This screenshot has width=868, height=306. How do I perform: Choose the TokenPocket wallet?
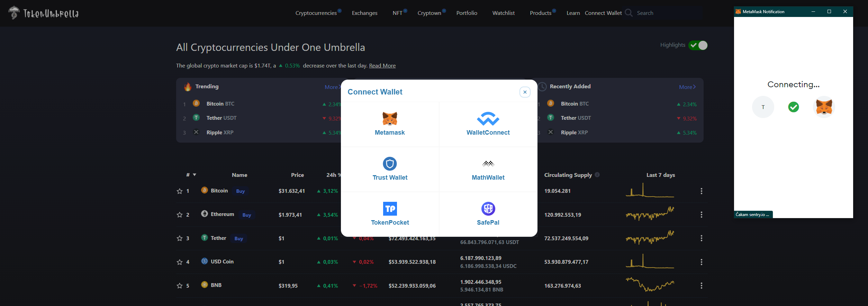point(390,214)
